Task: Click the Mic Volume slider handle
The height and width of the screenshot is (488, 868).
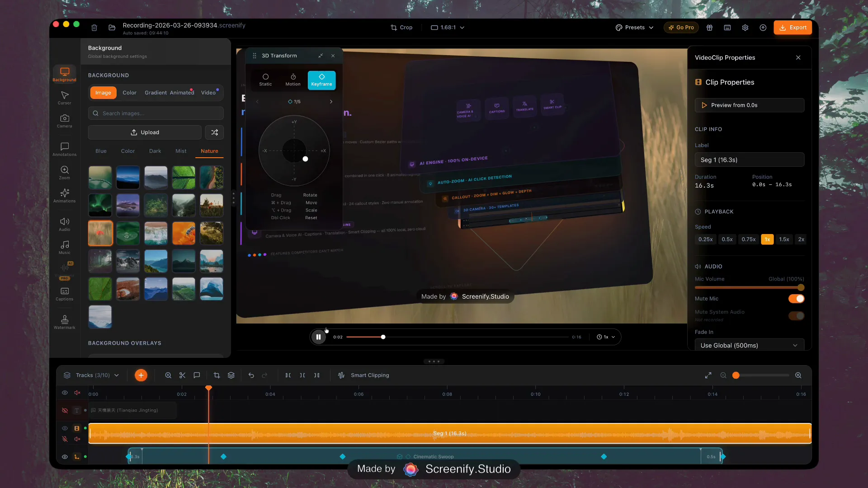Action: pos(801,287)
